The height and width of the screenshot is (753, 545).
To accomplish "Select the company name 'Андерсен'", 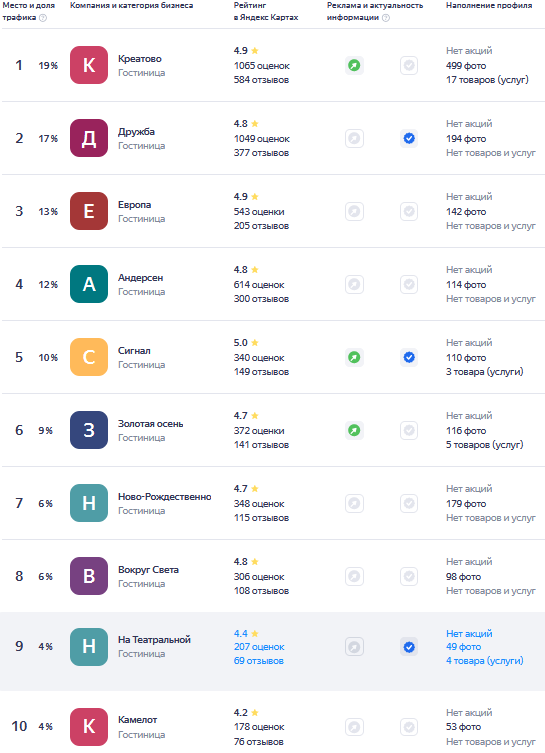I will pyautogui.click(x=141, y=278).
